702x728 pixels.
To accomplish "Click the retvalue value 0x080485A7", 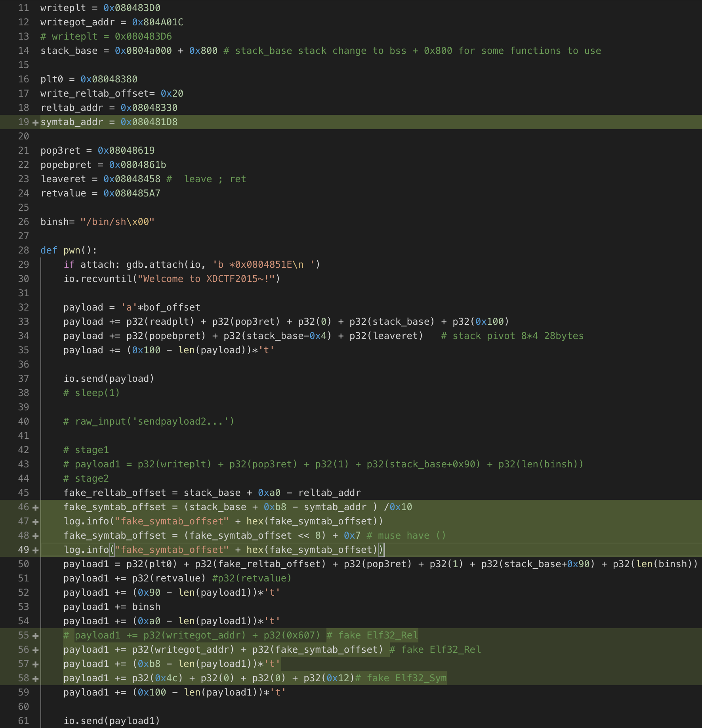I will click(x=132, y=193).
